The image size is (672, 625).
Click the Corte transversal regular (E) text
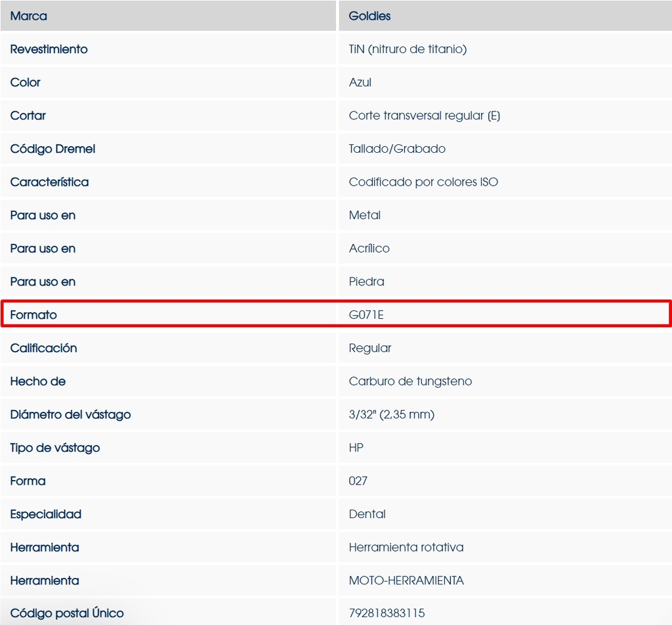pyautogui.click(x=424, y=115)
